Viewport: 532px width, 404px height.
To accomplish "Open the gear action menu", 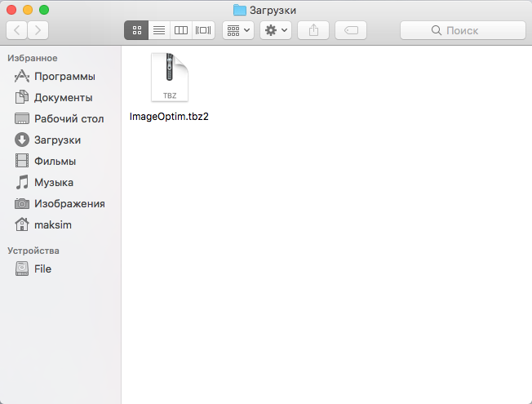I will coord(276,30).
